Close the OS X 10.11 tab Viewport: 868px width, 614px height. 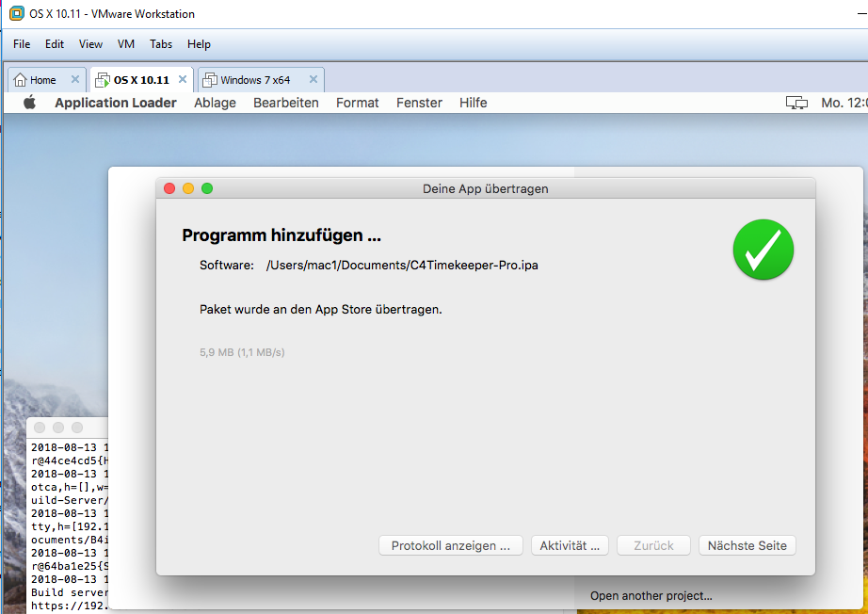tap(182, 79)
